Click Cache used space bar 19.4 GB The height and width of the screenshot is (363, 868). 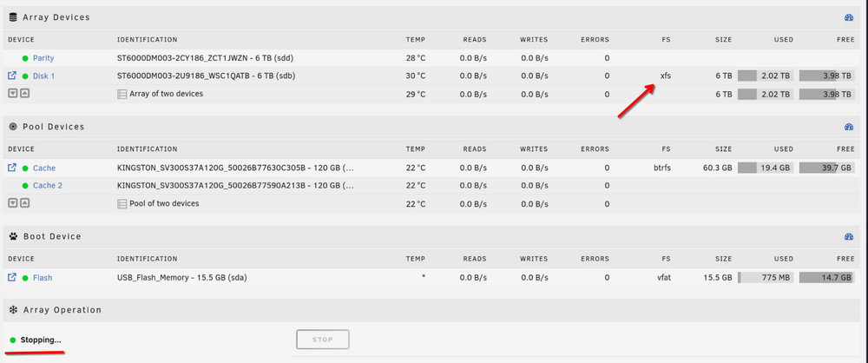766,168
